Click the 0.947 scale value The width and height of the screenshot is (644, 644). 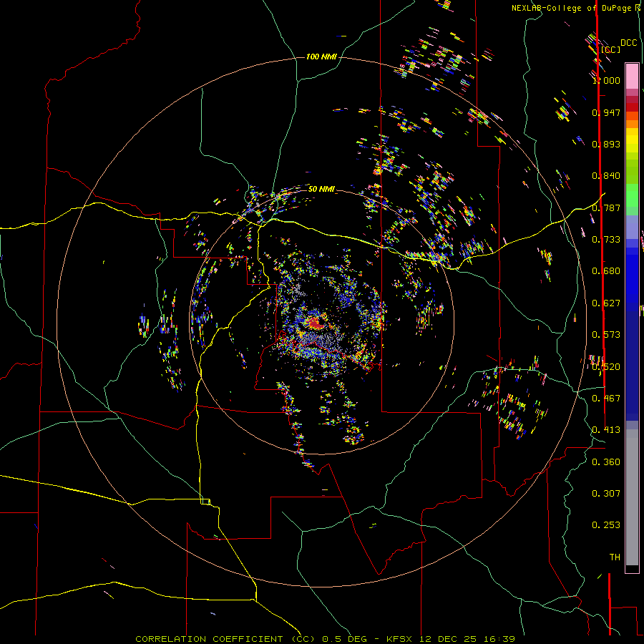point(606,112)
